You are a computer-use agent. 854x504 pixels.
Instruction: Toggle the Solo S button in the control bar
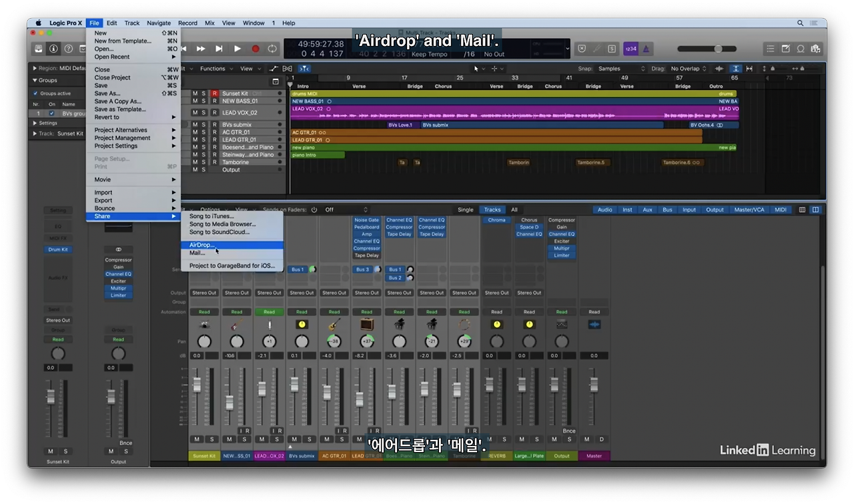click(x=611, y=49)
